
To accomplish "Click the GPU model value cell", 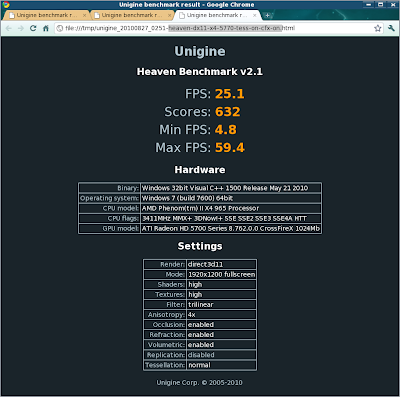I will [x=231, y=229].
